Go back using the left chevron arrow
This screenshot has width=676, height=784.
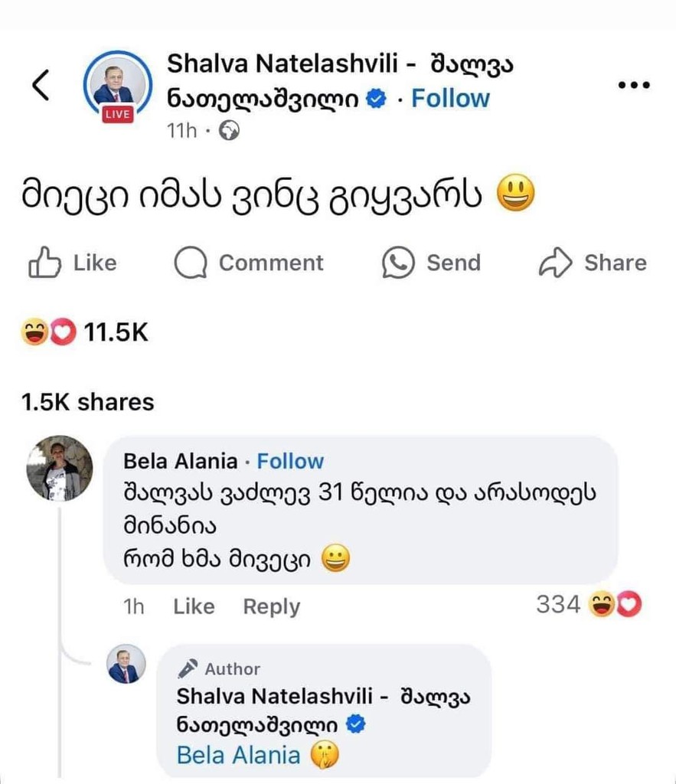tap(41, 85)
